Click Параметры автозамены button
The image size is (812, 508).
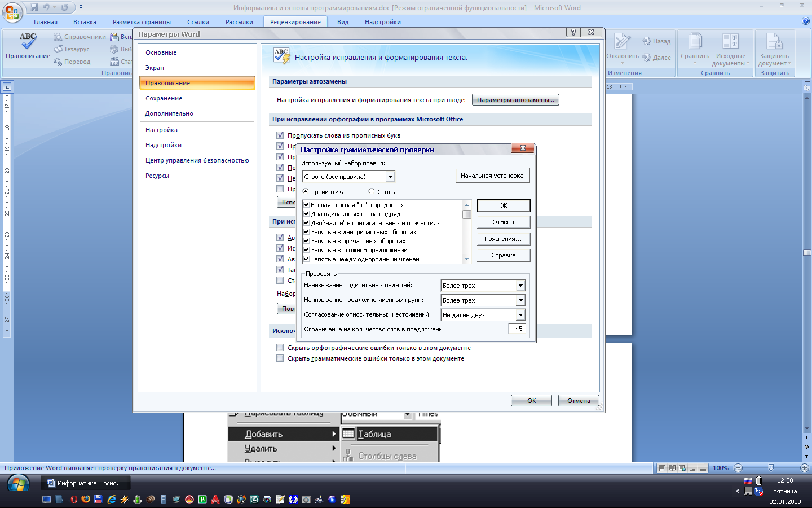tap(515, 100)
